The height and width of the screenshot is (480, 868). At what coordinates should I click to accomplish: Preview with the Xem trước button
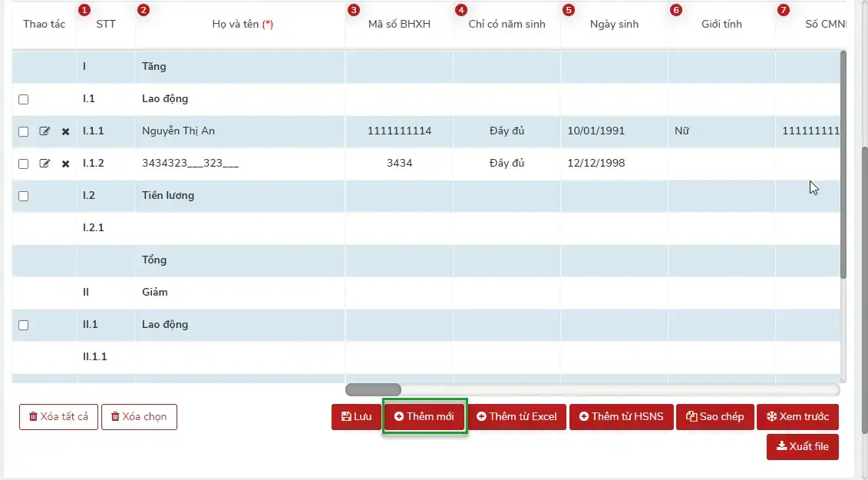797,417
